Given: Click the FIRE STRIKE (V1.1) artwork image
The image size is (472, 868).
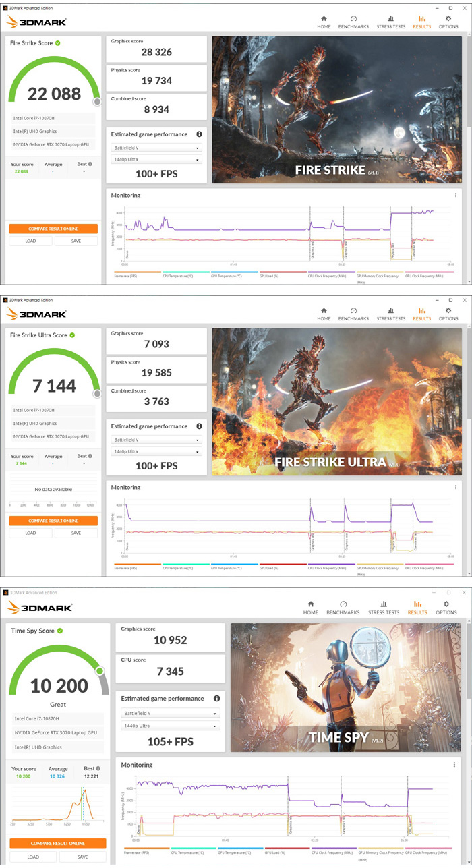Looking at the screenshot, I should (338, 110).
